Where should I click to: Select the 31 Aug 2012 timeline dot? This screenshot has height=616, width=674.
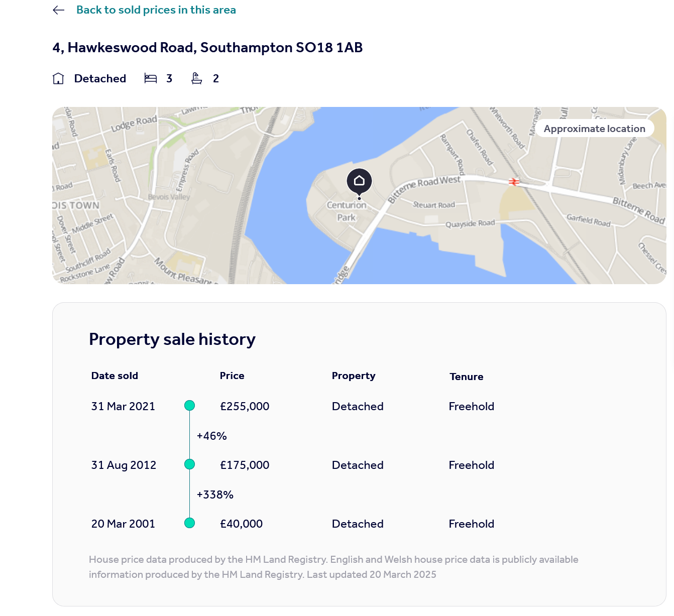click(x=189, y=464)
